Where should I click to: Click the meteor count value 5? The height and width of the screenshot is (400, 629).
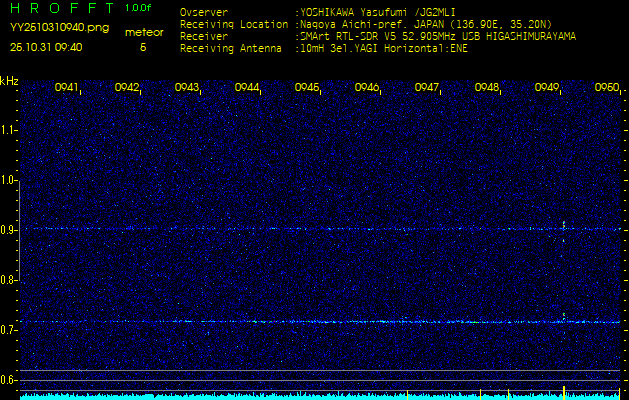point(142,47)
